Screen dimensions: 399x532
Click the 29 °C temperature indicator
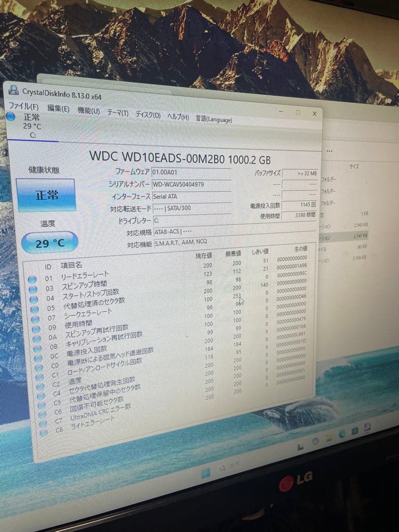click(48, 243)
